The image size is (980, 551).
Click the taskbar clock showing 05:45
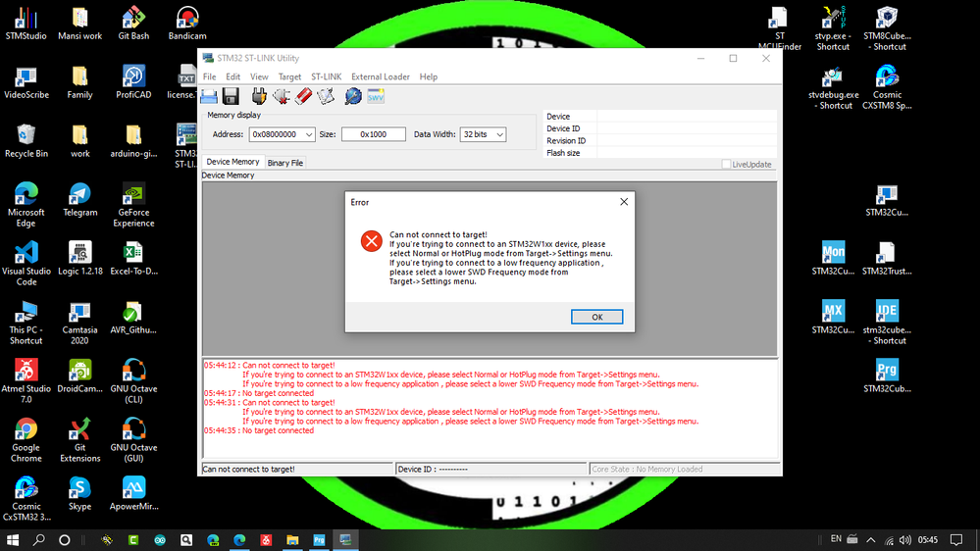point(928,540)
